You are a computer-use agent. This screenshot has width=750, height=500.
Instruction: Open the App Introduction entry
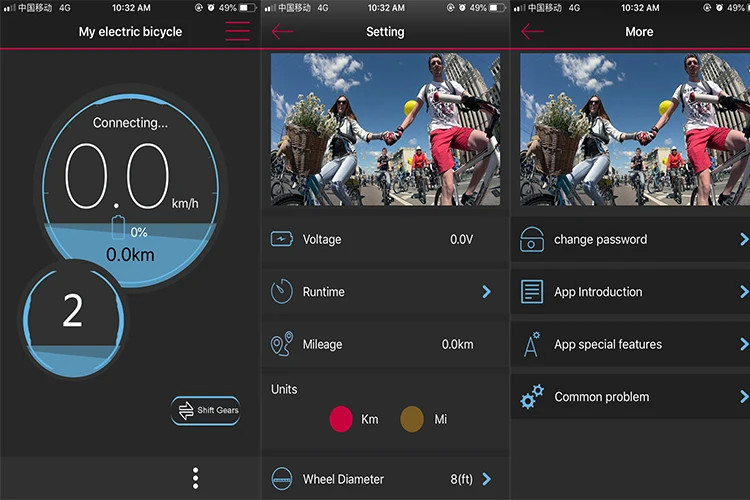(x=630, y=291)
